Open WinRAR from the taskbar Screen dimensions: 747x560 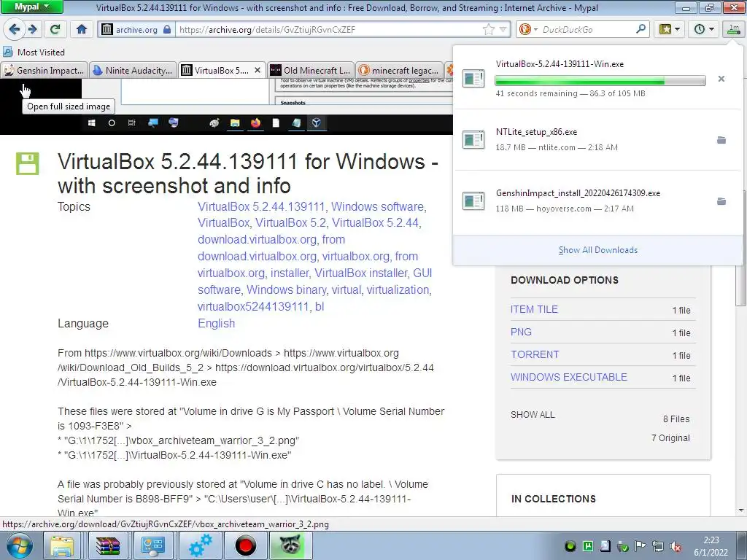click(x=108, y=546)
